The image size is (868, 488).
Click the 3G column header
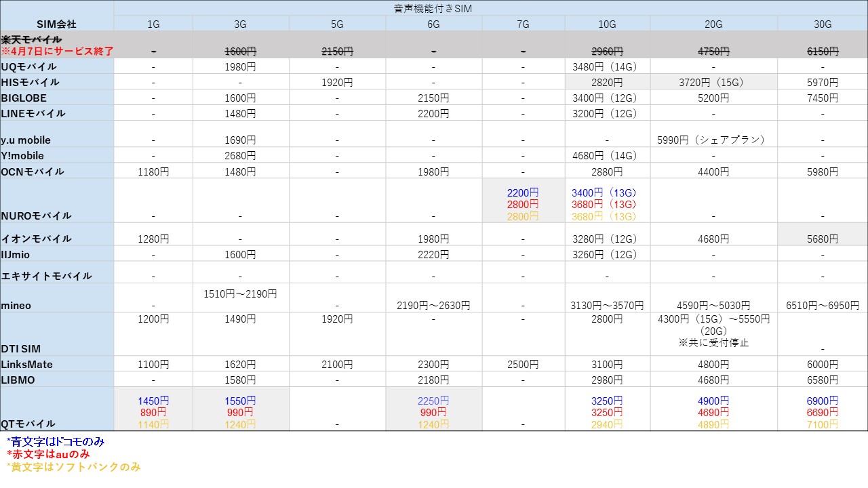pyautogui.click(x=241, y=24)
